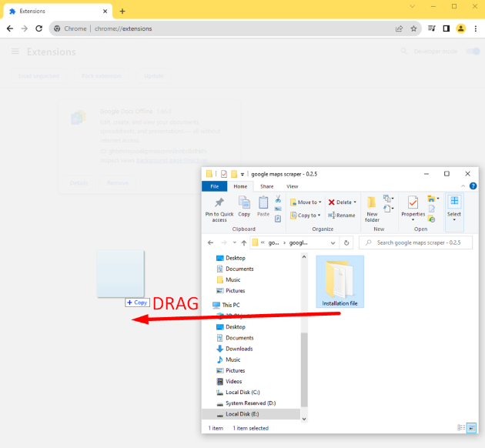Click the Copy ribbon button
The height and width of the screenshot is (448, 485).
pyautogui.click(x=244, y=206)
